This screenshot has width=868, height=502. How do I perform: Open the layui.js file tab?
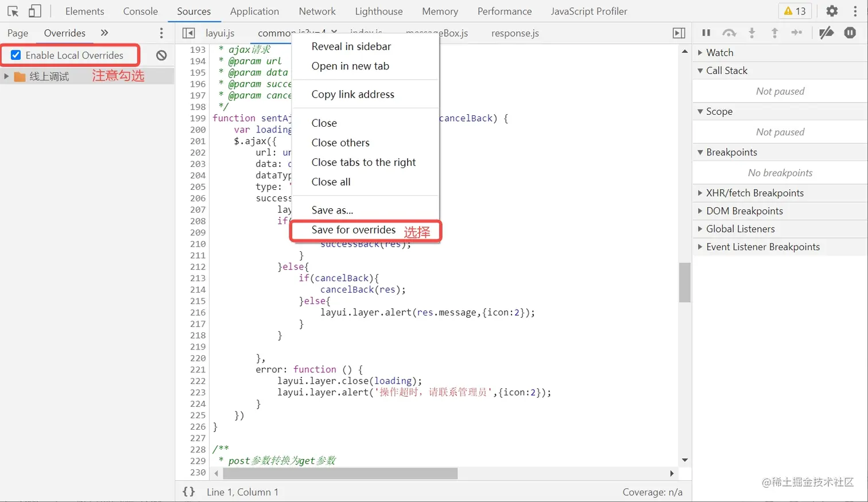click(x=220, y=33)
